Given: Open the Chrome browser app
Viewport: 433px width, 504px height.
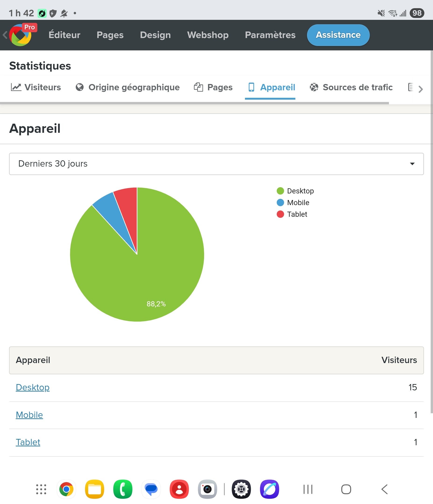Looking at the screenshot, I should click(x=66, y=489).
